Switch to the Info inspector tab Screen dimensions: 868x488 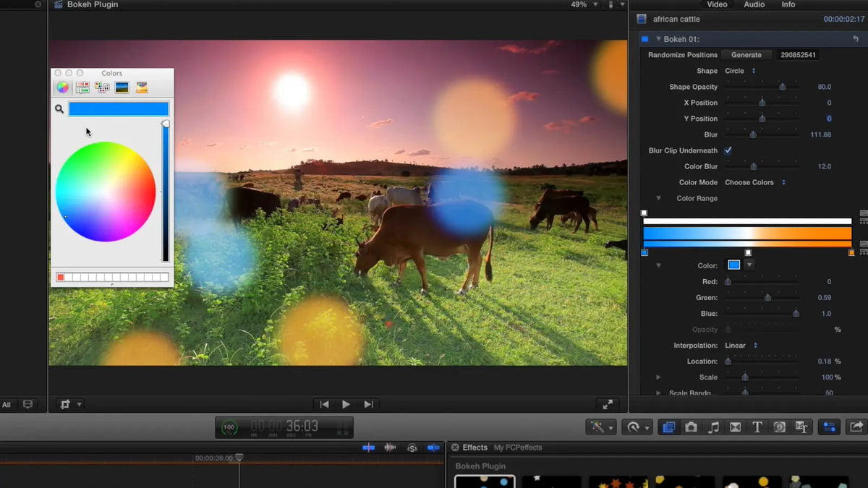pos(788,4)
